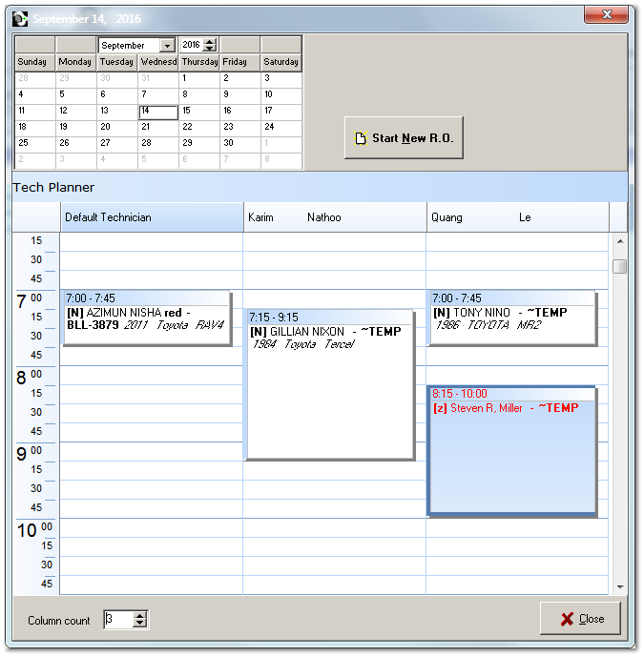The width and height of the screenshot is (644, 657).
Task: Select the Karim Nathoo column header
Action: pyautogui.click(x=335, y=217)
